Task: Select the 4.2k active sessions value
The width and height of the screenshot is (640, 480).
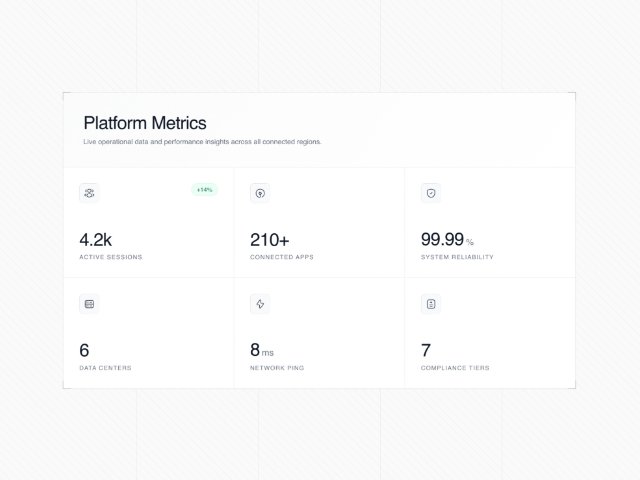Action: (x=96, y=240)
